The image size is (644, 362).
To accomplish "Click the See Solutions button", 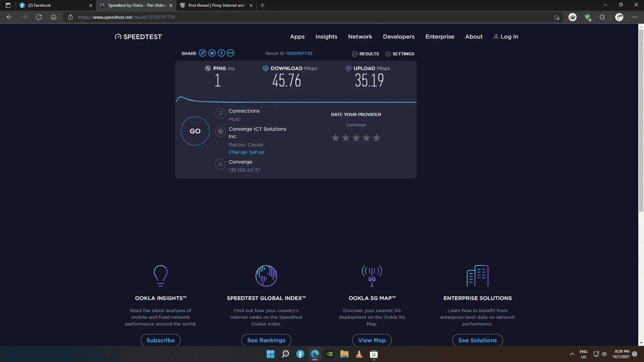I will point(477,340).
